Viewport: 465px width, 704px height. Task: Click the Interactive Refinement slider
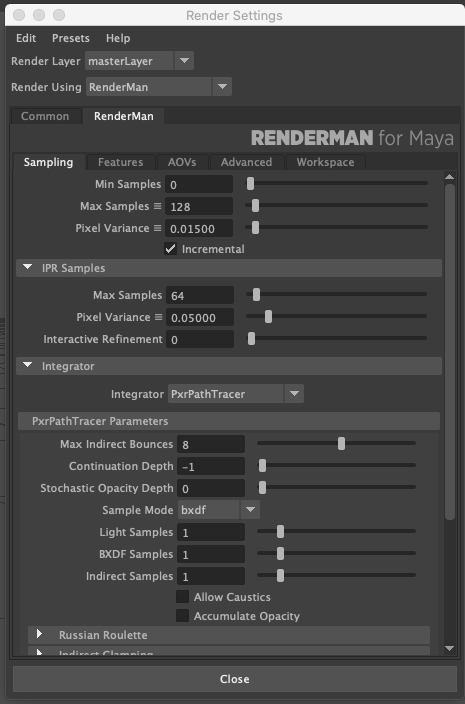pyautogui.click(x=336, y=338)
